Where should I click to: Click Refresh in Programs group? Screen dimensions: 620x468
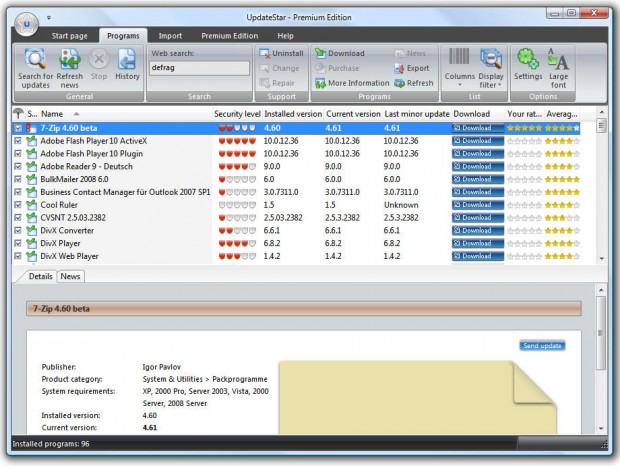414,83
